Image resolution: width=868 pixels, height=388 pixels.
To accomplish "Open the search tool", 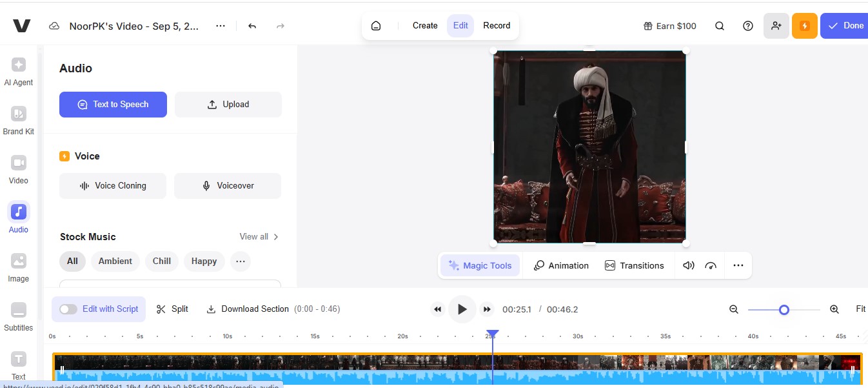I will [x=719, y=26].
